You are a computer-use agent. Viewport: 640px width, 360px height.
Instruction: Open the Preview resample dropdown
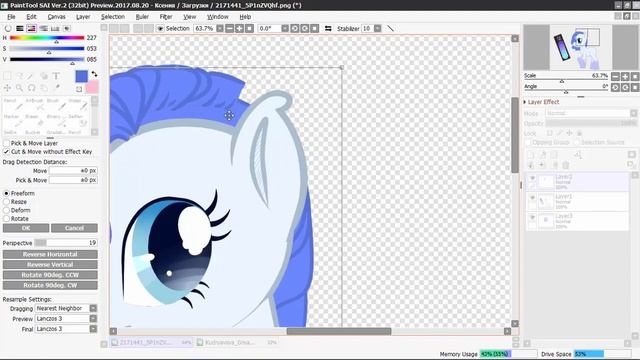tap(93, 318)
